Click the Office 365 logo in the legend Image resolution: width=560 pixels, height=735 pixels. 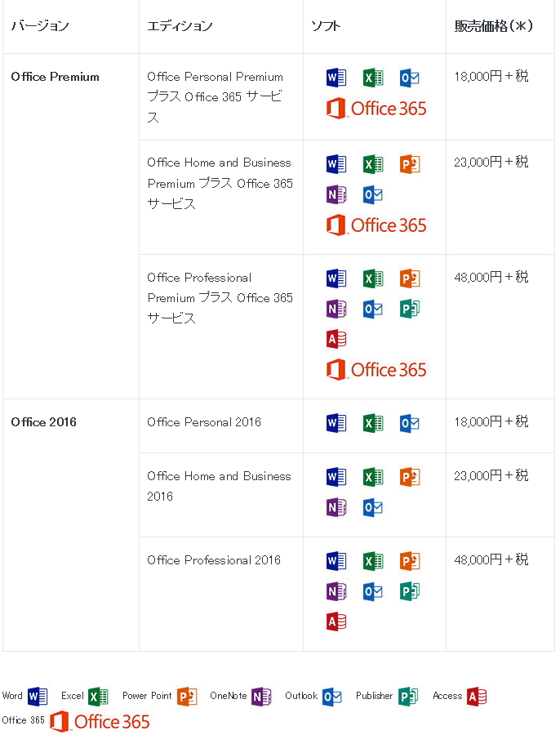(x=100, y=721)
